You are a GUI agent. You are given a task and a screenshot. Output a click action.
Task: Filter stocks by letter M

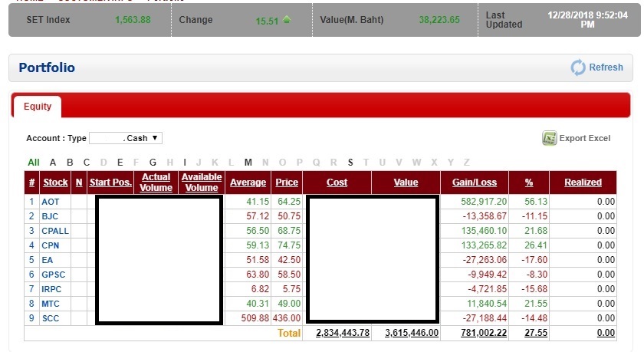tap(248, 163)
